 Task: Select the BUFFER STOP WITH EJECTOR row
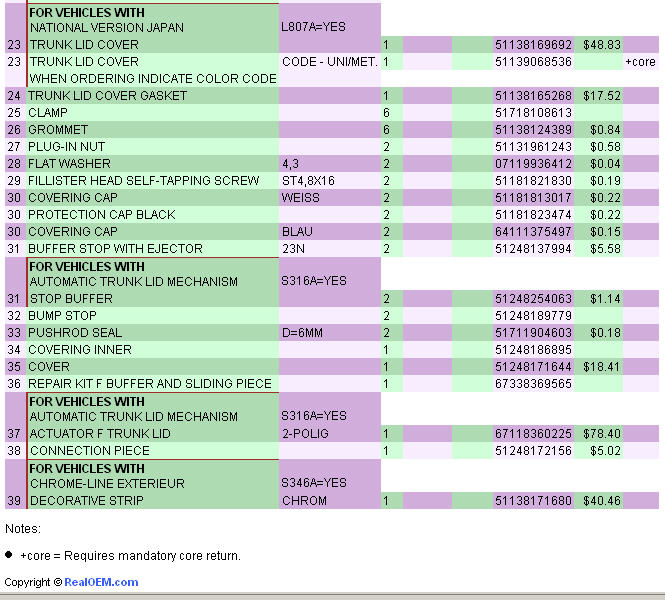(115, 249)
